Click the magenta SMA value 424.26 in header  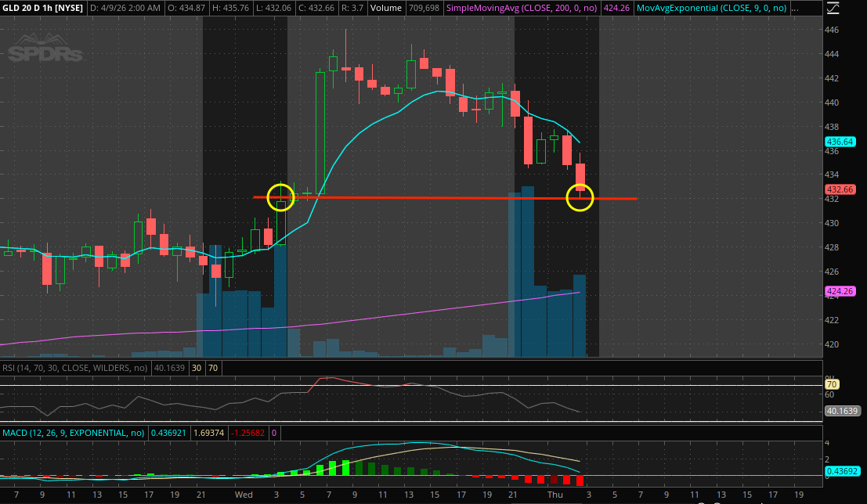(616, 8)
